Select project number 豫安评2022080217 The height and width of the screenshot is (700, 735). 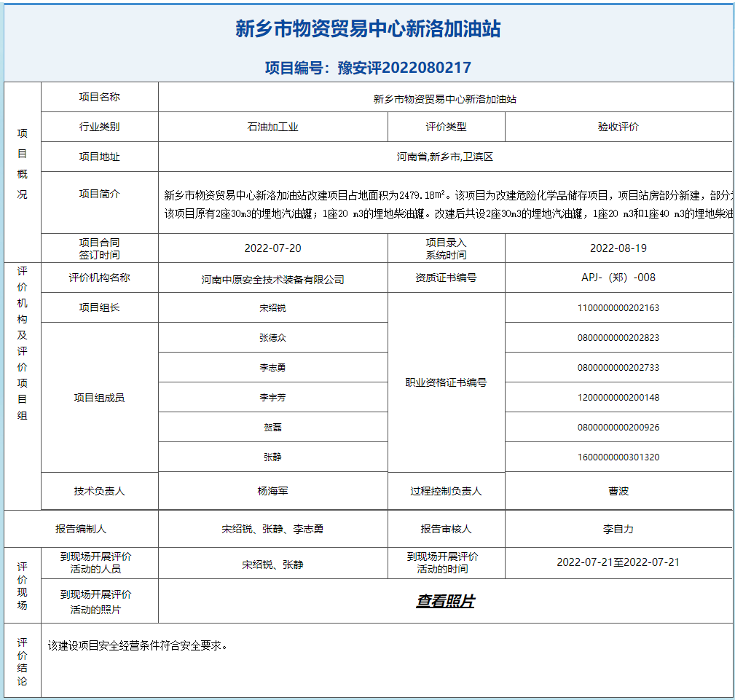[404, 68]
